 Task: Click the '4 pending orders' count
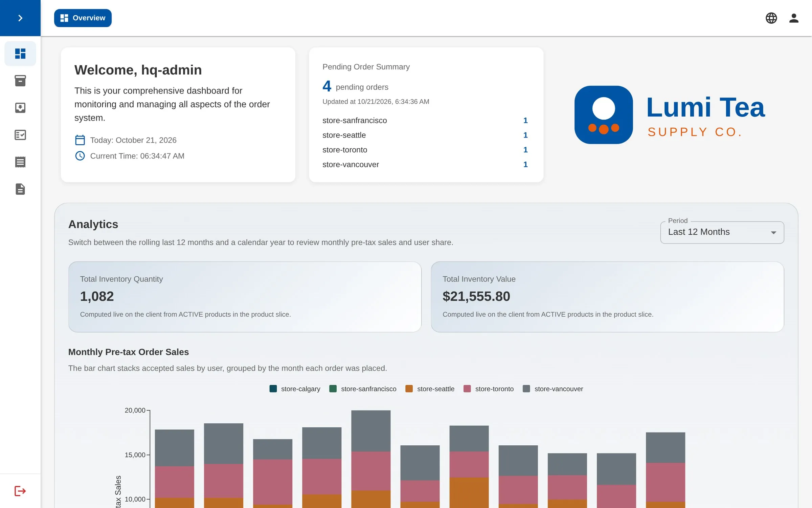click(355, 86)
